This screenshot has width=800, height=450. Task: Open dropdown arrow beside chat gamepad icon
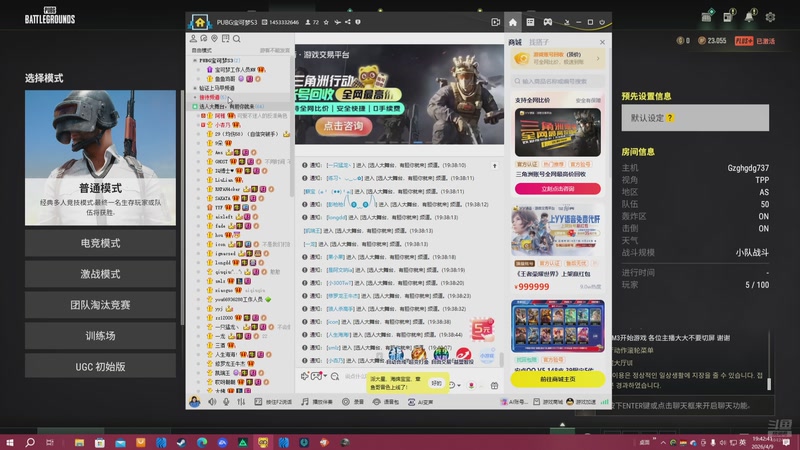tap(326, 377)
